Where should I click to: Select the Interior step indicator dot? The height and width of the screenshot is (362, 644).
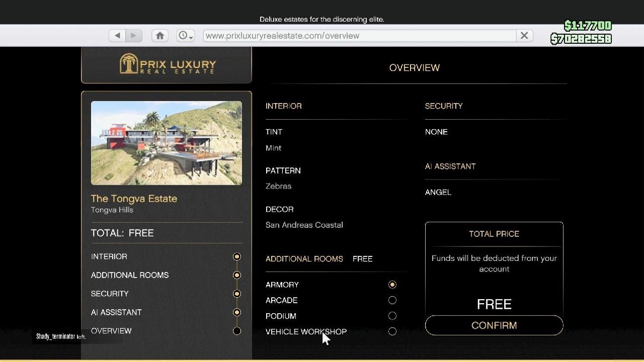click(x=237, y=256)
